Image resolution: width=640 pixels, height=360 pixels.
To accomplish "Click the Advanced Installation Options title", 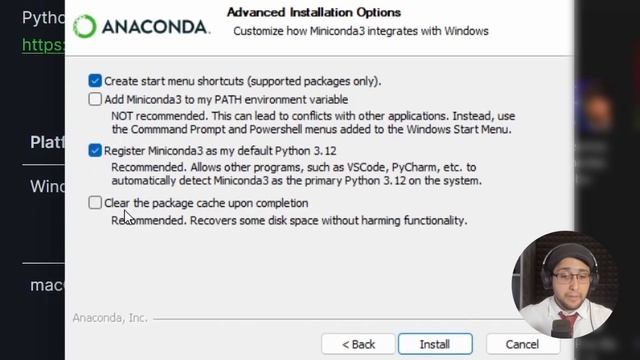I will tap(314, 12).
